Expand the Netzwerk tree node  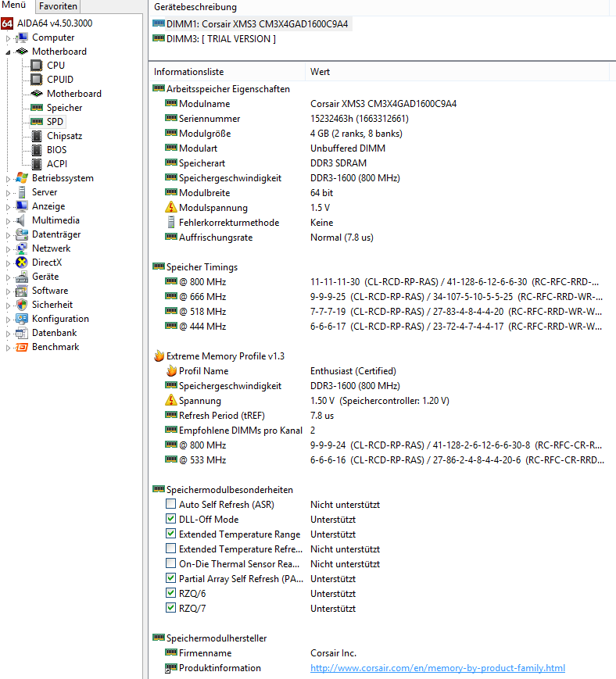pos(8,249)
